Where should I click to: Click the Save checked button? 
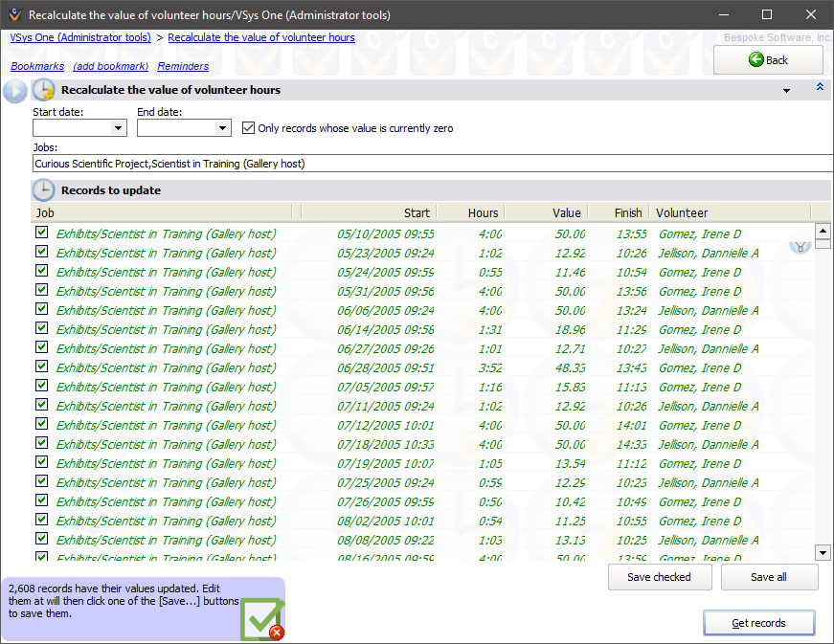pyautogui.click(x=661, y=577)
